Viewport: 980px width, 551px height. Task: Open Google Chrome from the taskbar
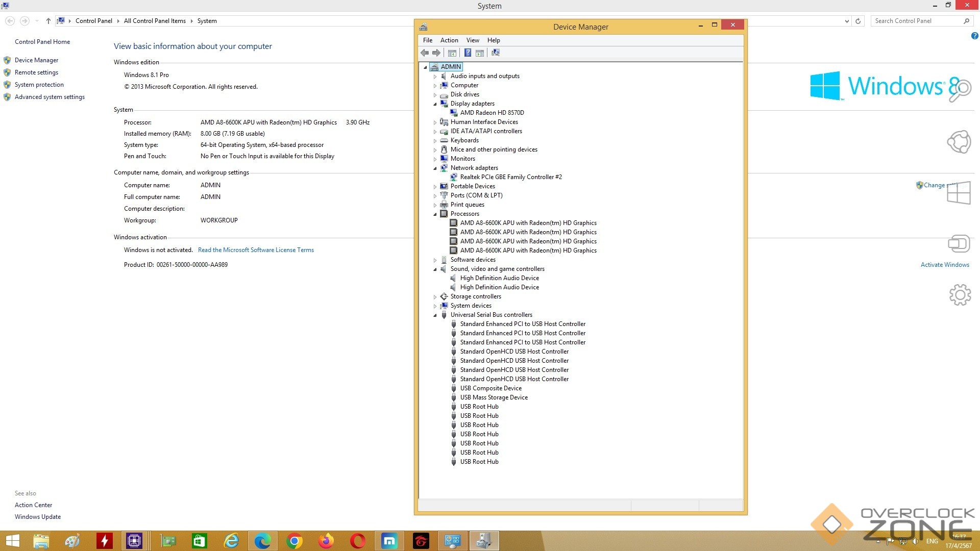(x=295, y=541)
